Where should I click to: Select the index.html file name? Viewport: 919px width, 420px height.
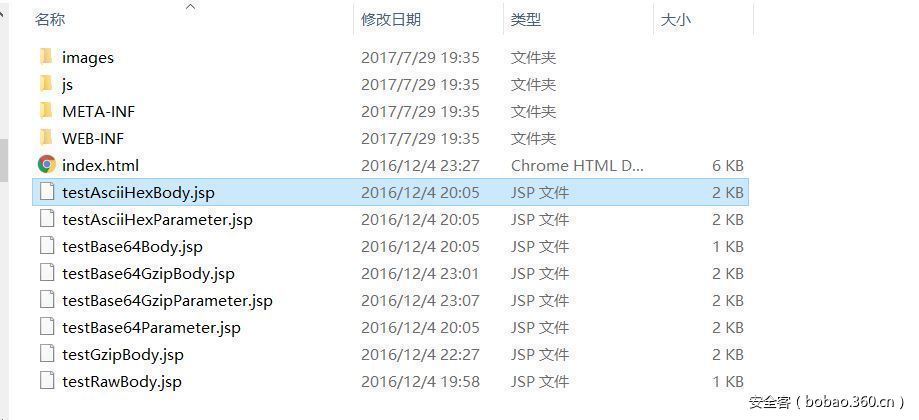pos(100,166)
